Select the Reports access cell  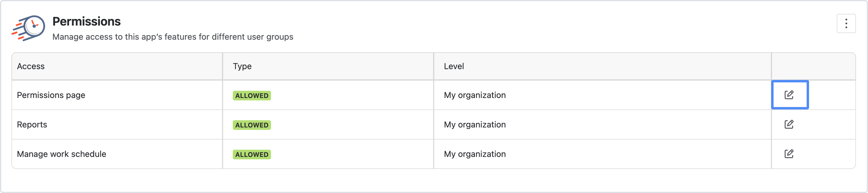coord(32,125)
